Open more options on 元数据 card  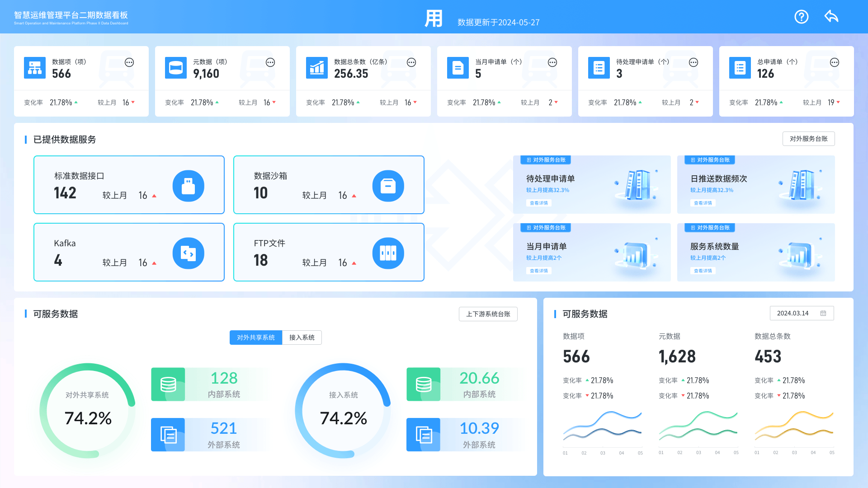[x=270, y=62]
